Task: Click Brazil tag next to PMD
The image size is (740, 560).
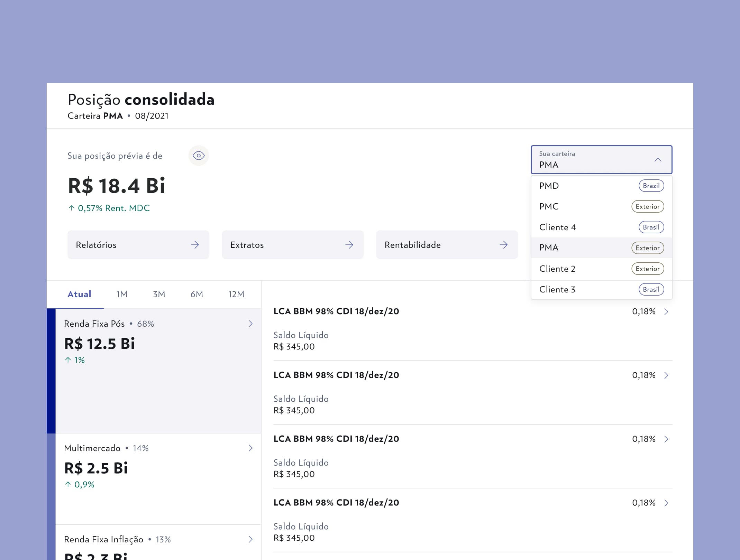Action: [x=651, y=186]
